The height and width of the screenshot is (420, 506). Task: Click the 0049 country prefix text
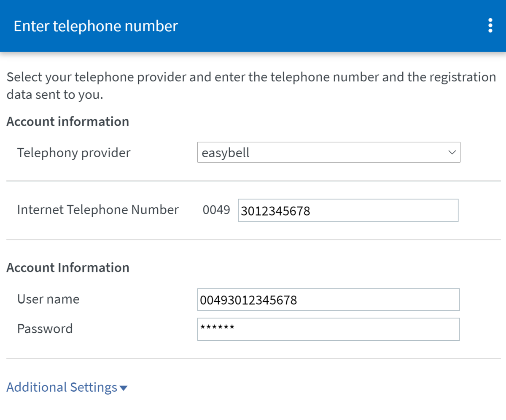(216, 210)
